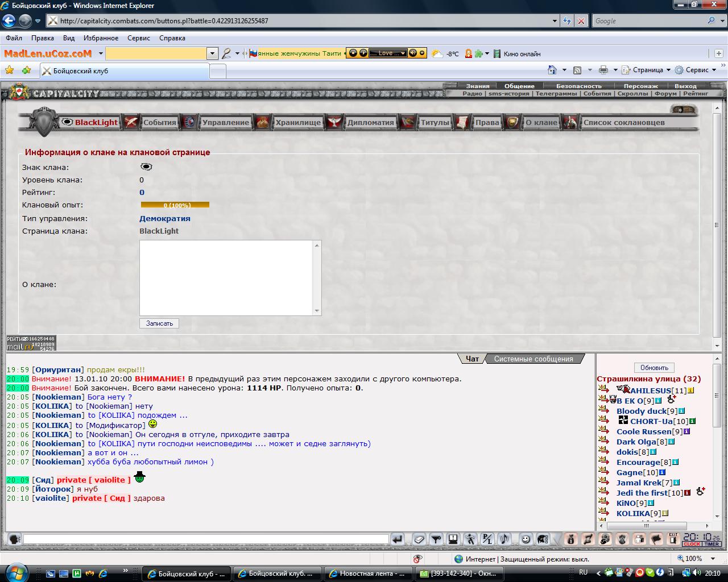Switch clock mode with the CLOCK button
Image resolution: width=728 pixels, height=582 pixels.
point(692,544)
